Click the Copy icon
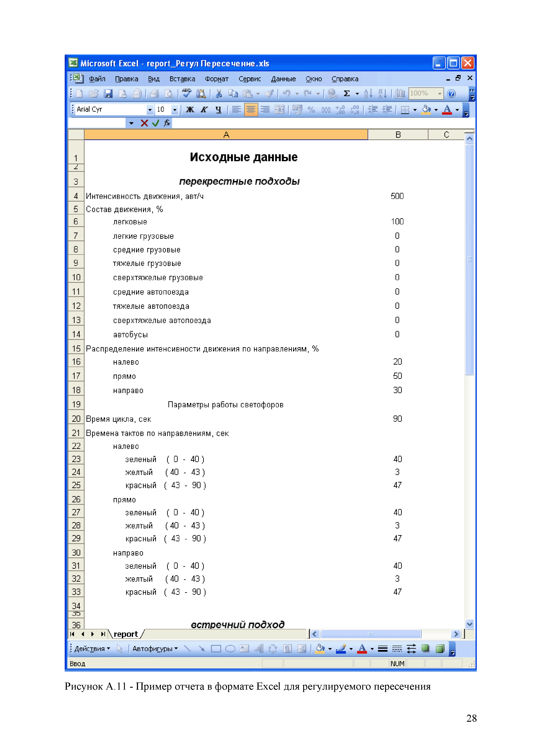The width and height of the screenshot is (535, 756). [233, 94]
